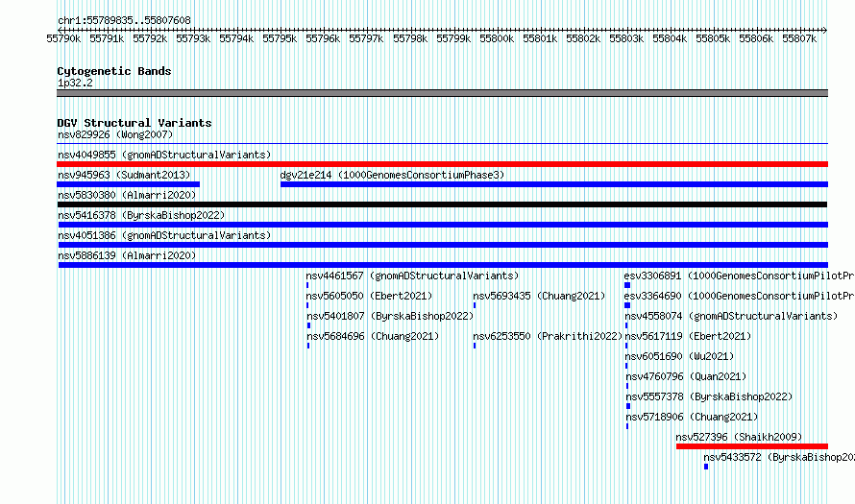Open nsv5617119 (Ebert2021) label

(688, 336)
